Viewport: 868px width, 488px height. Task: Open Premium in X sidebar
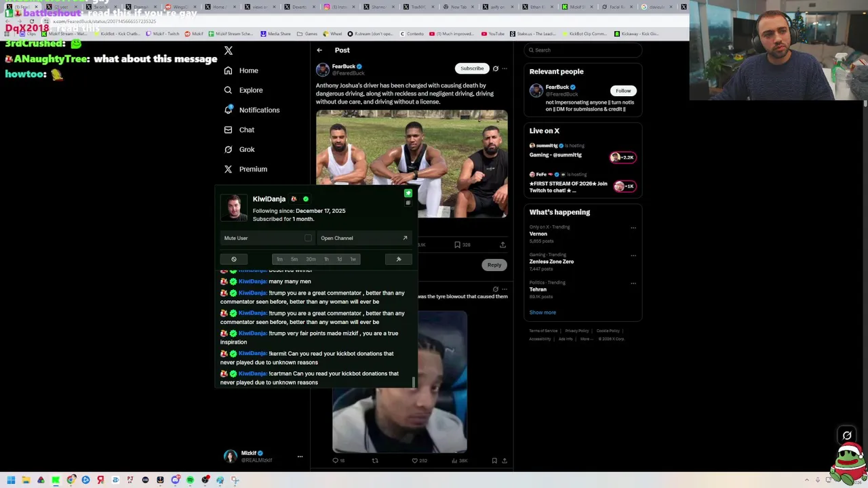tap(245, 169)
